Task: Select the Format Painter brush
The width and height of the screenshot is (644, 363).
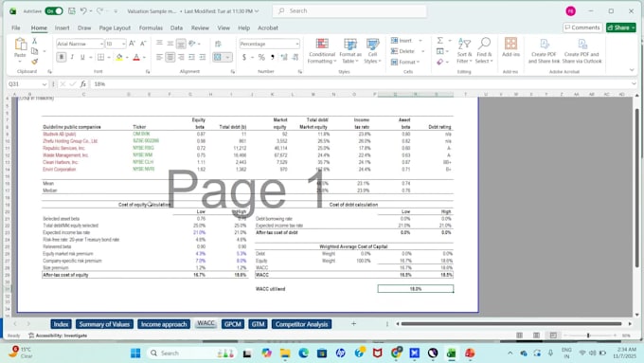Action: (34, 62)
